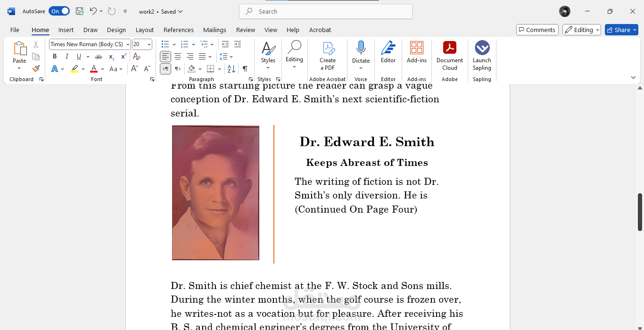The image size is (644, 330).
Task: Apply superscript formatting
Action: (124, 57)
